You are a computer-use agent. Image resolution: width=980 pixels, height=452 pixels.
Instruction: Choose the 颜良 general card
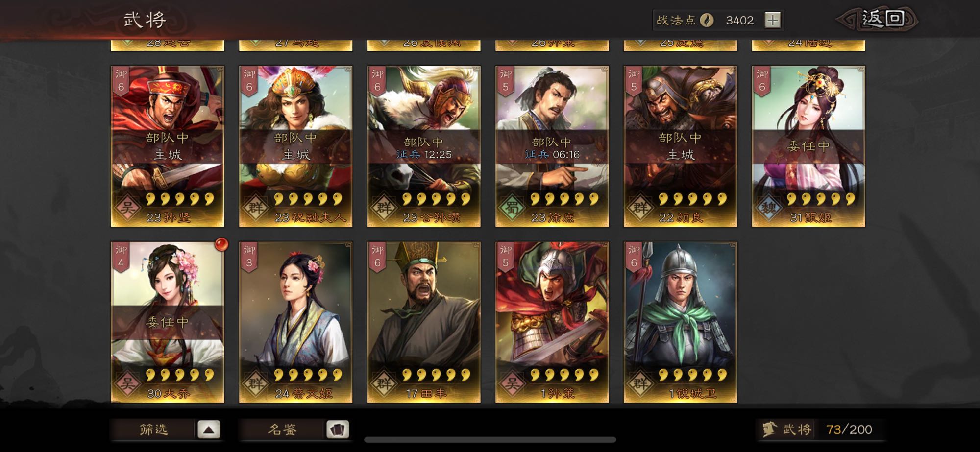[681, 146]
